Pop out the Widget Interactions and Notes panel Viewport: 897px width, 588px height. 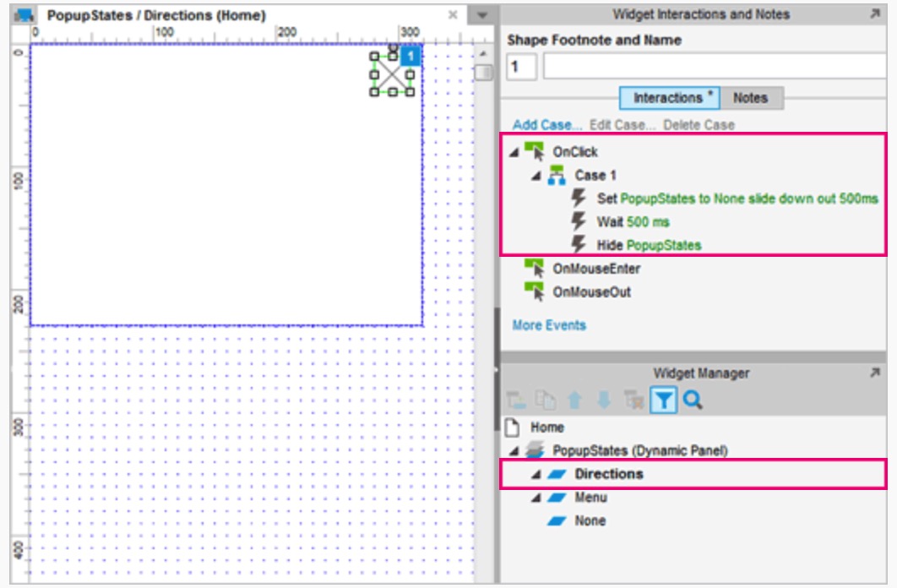[x=874, y=14]
